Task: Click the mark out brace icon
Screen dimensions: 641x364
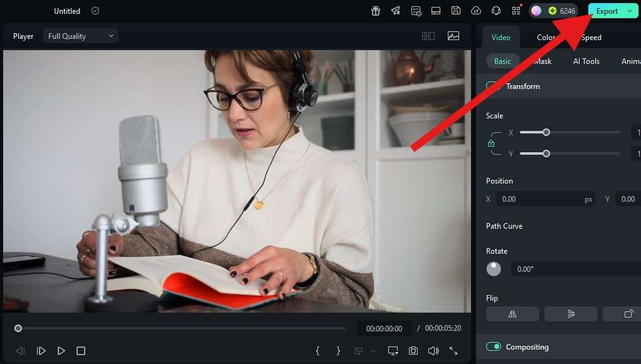Action: point(338,351)
